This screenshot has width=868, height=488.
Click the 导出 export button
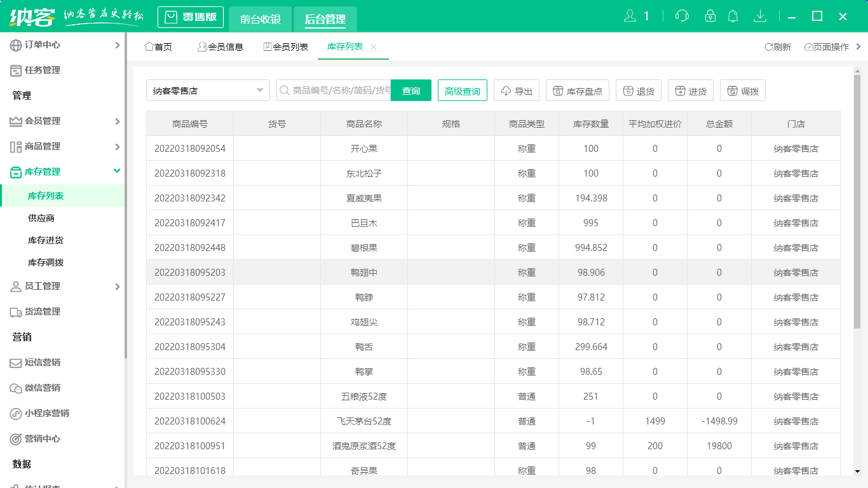tap(517, 91)
